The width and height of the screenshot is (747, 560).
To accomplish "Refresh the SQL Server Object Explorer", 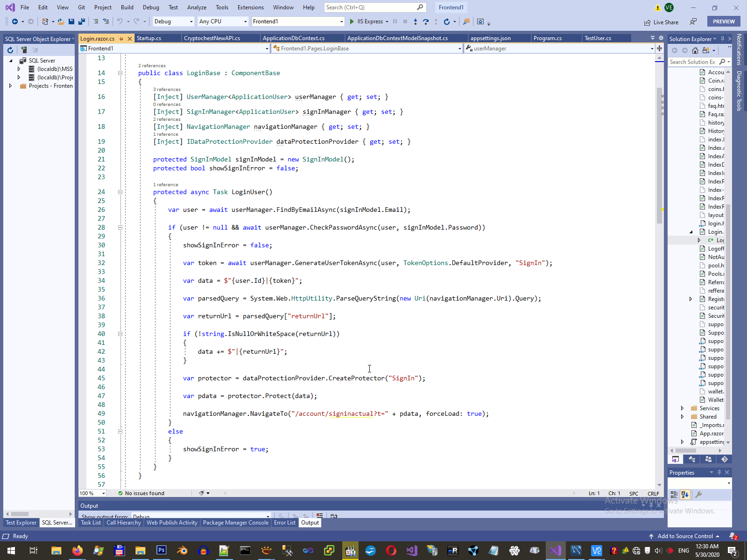I will (x=10, y=50).
